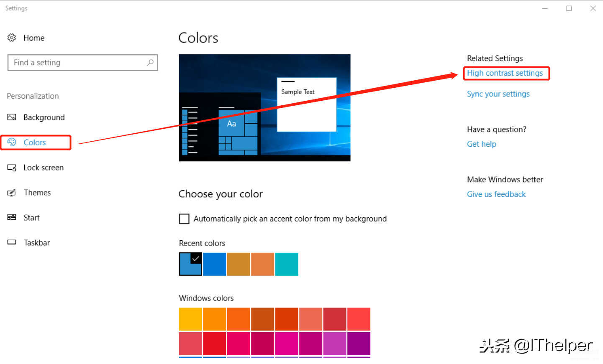The image size is (603, 364).
Task: Click the Colors palette icon
Action: (x=12, y=142)
